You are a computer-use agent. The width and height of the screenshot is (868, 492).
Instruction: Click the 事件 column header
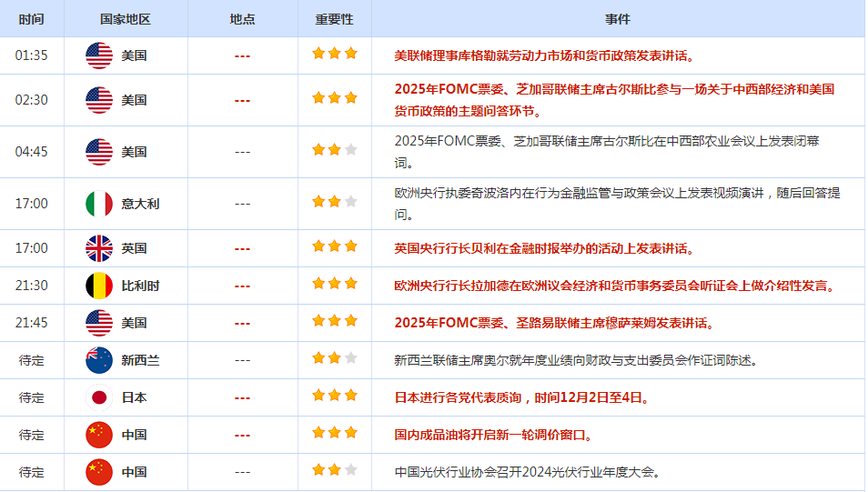pos(617,19)
